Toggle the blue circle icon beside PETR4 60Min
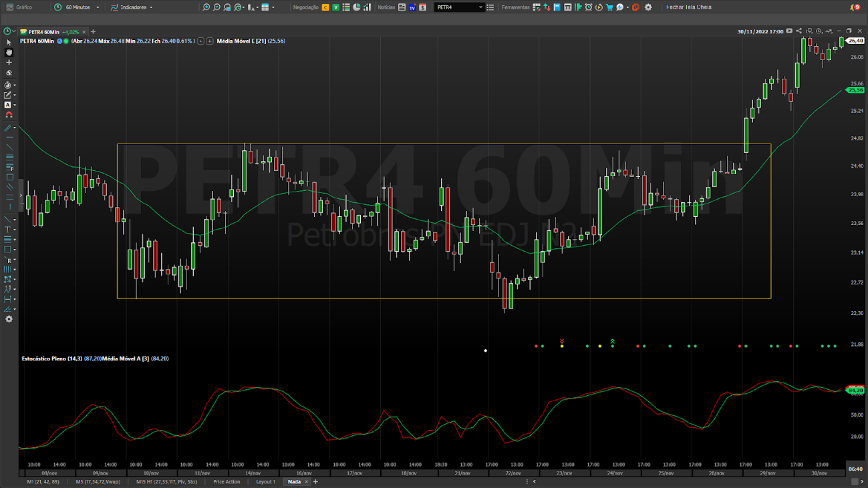 tap(59, 41)
